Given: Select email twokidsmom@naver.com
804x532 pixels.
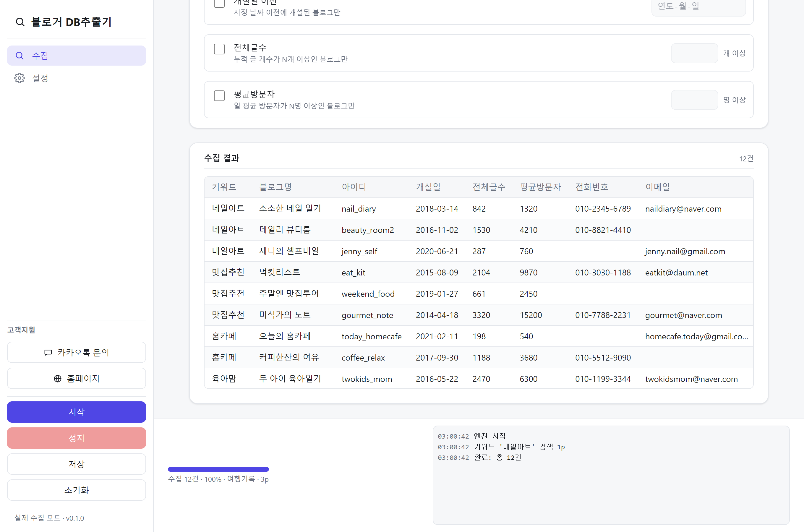Looking at the screenshot, I should pyautogui.click(x=691, y=379).
